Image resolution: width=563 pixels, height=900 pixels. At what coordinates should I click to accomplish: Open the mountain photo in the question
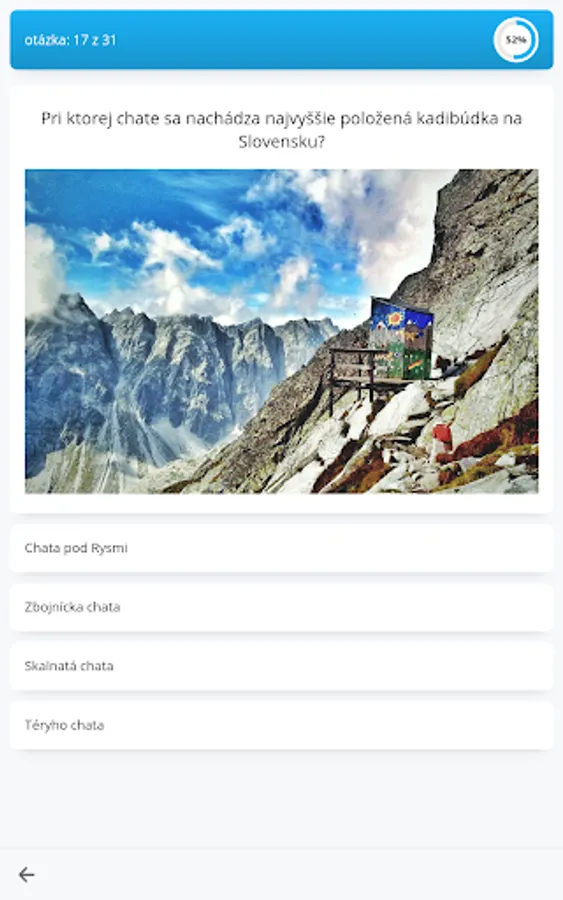click(x=281, y=331)
